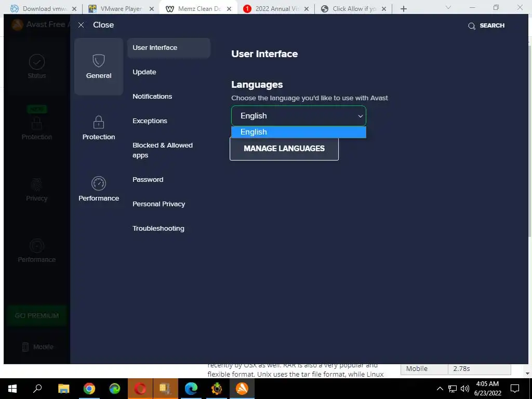The width and height of the screenshot is (532, 399).
Task: Close the 2022 Annual Vi browser tab
Action: click(x=307, y=9)
